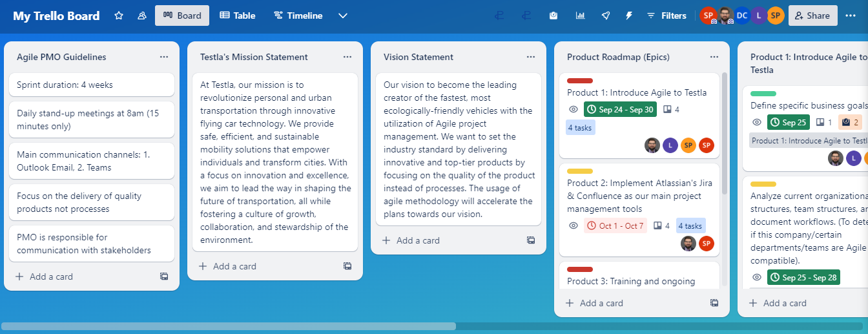Click green label on Define specific business goals card

coord(763,94)
